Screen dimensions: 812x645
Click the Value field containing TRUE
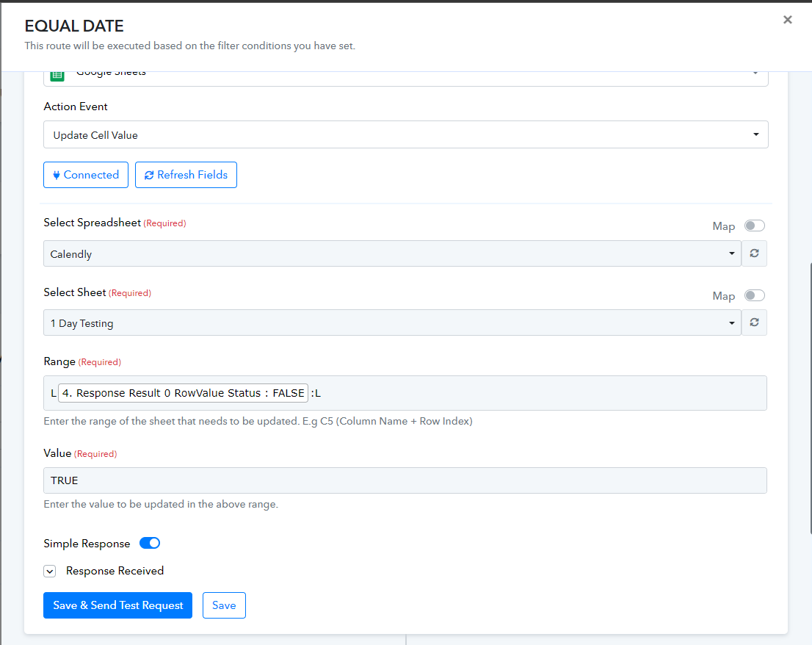coord(405,480)
